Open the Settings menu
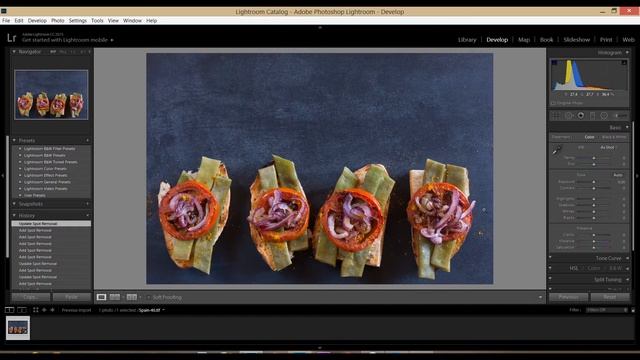Image resolution: width=640 pixels, height=360 pixels. click(x=78, y=20)
